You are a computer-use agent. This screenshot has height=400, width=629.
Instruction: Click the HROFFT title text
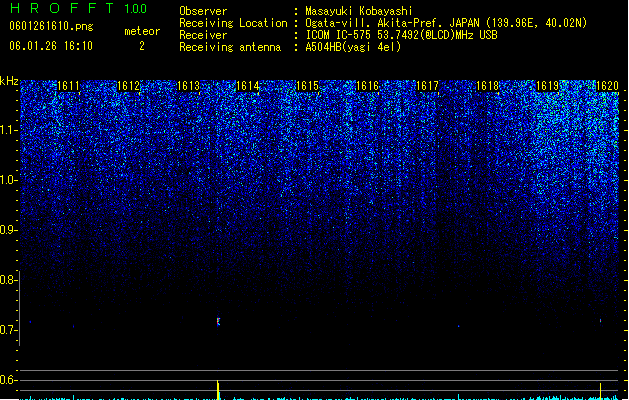tap(63, 8)
